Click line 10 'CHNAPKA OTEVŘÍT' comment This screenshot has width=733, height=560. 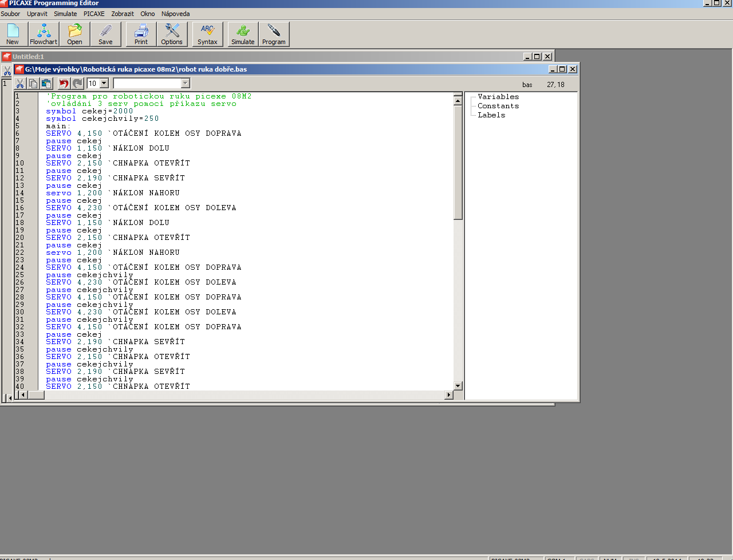[x=149, y=163]
